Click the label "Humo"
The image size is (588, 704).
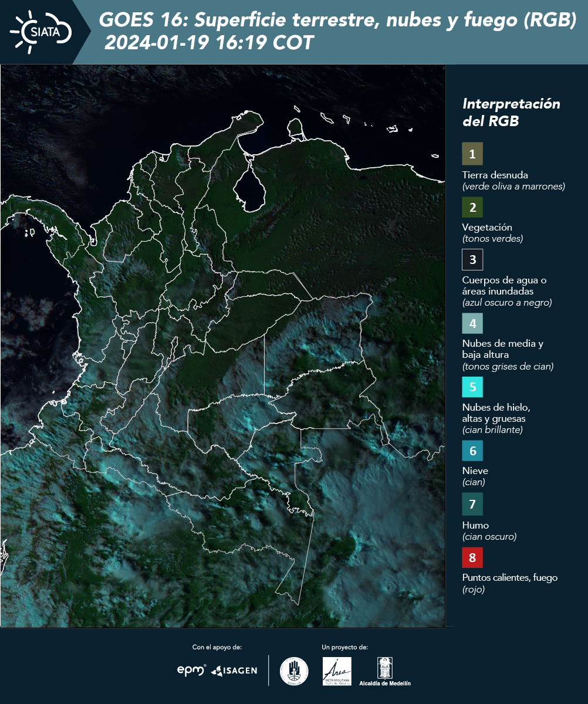475,525
